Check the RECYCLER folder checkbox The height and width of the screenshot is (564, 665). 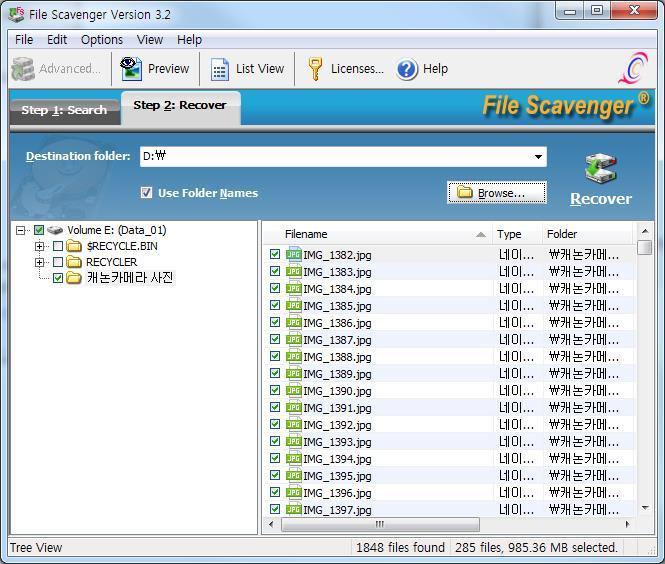click(58, 262)
